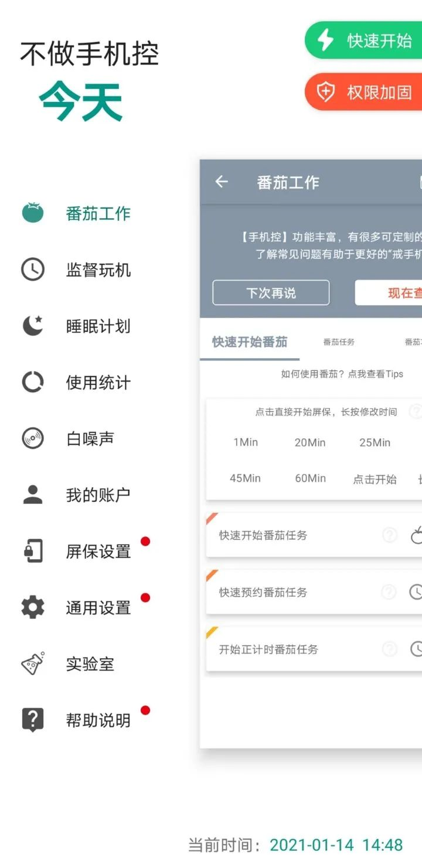This screenshot has width=422, height=868.
Task: Dismiss the notice with 下次再说
Action: click(x=271, y=292)
